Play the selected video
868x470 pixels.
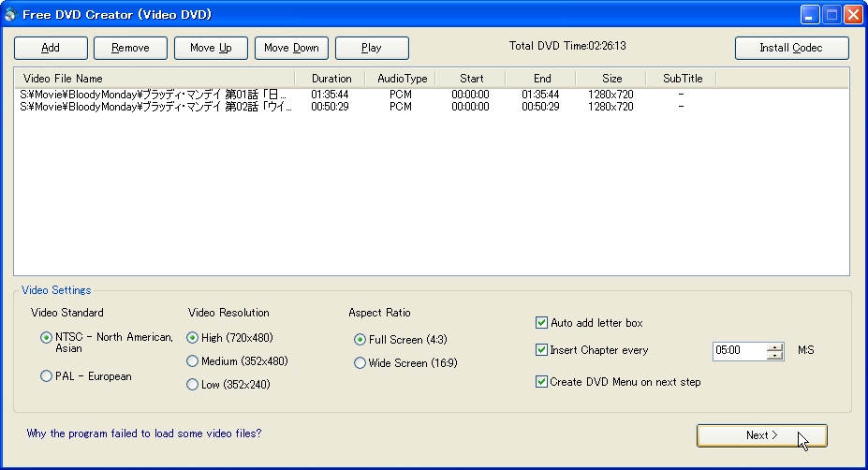click(x=372, y=48)
